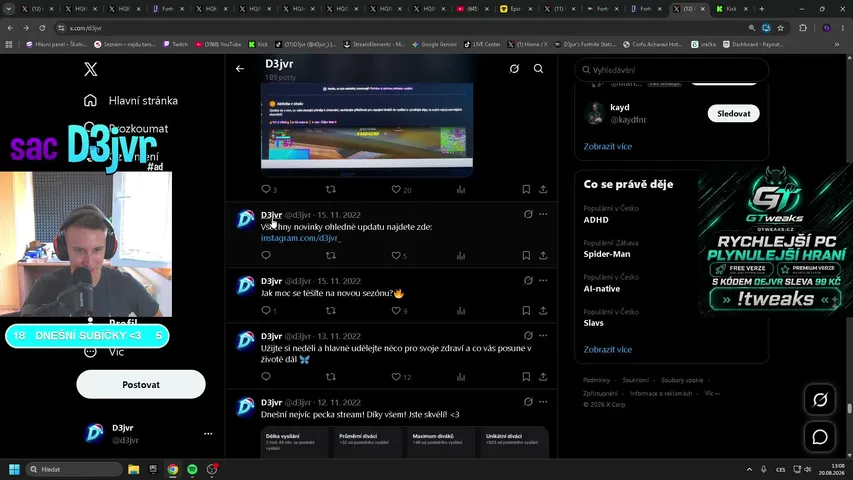This screenshot has height=480, width=853.
Task: Open Víc menu in sidebar
Action: [116, 352]
